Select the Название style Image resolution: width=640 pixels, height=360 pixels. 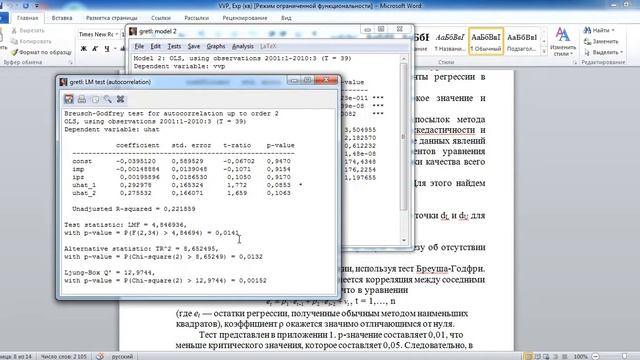pyautogui.click(x=450, y=42)
